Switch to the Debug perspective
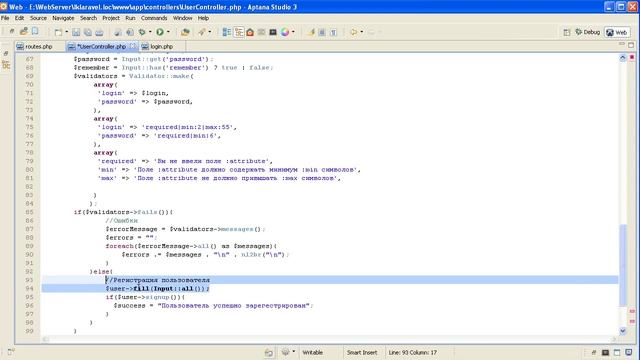The image size is (640, 360). (x=587, y=32)
